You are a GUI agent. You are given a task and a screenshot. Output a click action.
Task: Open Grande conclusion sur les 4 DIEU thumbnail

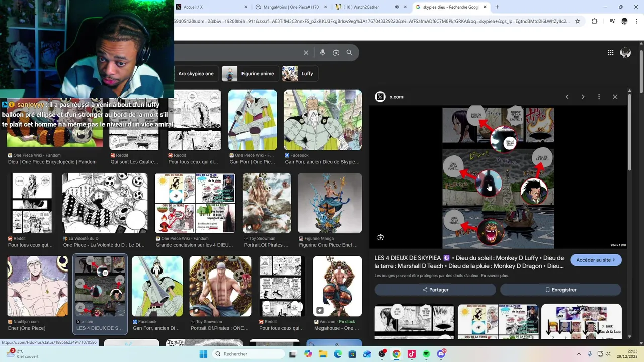(195, 203)
